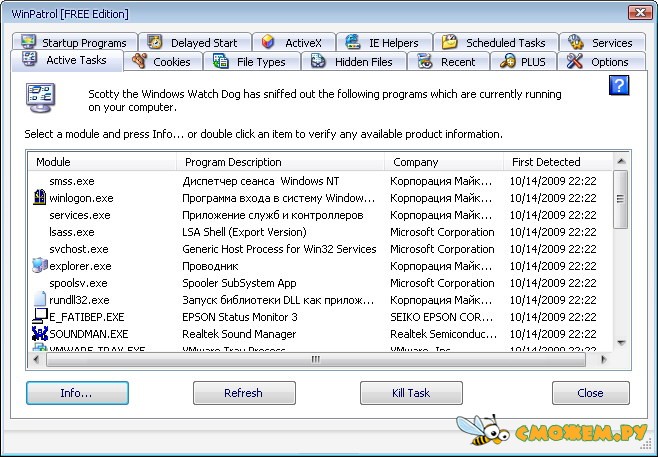The height and width of the screenshot is (457, 658).
Task: Switch to the Services tab
Action: (x=602, y=42)
